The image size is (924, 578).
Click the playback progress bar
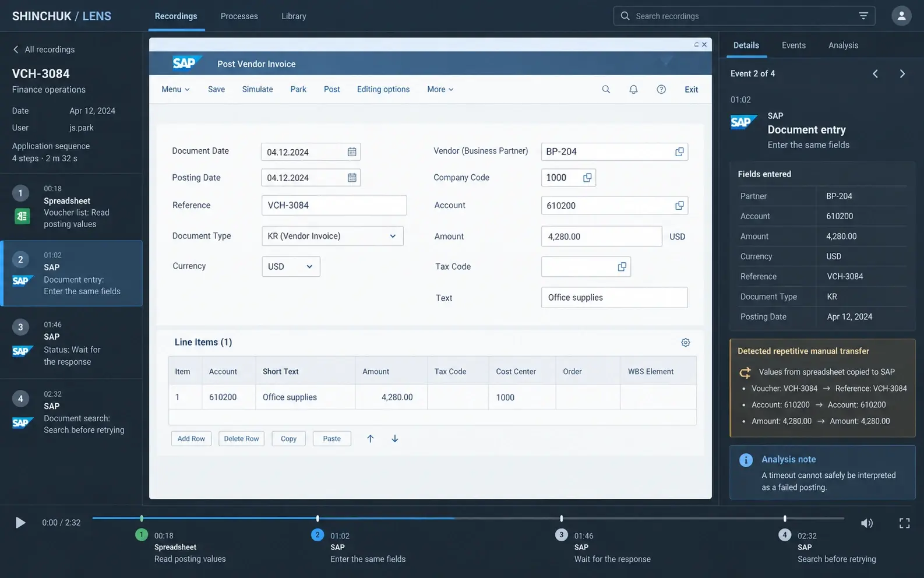(468, 518)
